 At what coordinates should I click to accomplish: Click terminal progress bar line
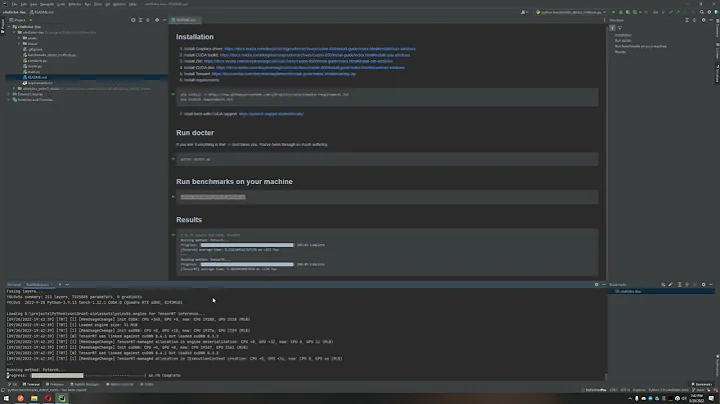pyautogui.click(x=94, y=376)
